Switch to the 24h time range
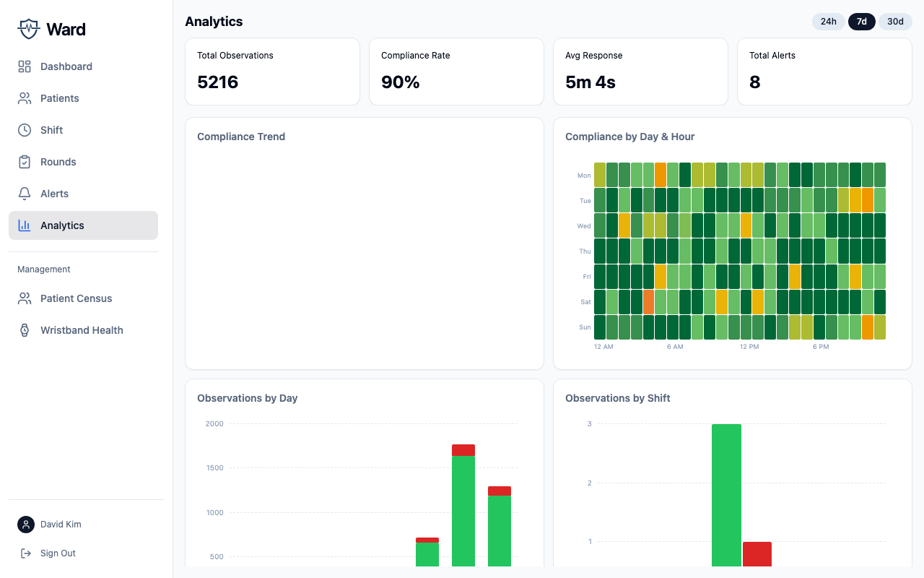Image resolution: width=924 pixels, height=578 pixels. (828, 22)
